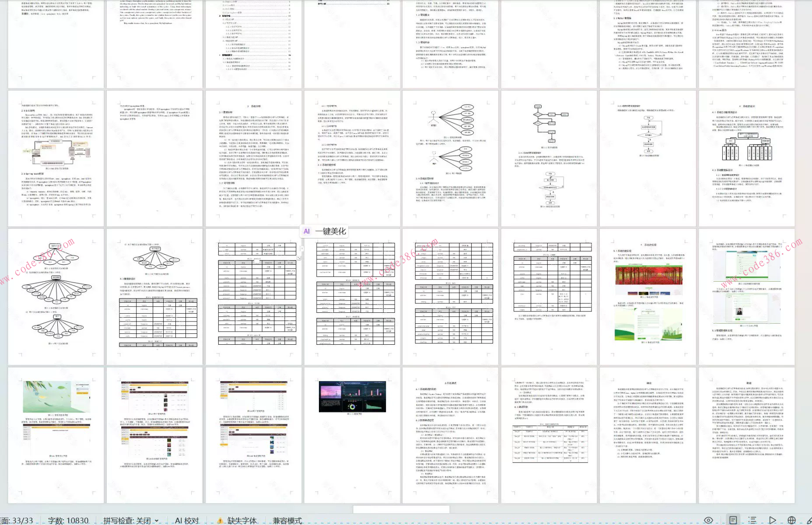This screenshot has height=525, width=812.
Task: Open reading mode with the play icon
Action: click(x=773, y=520)
